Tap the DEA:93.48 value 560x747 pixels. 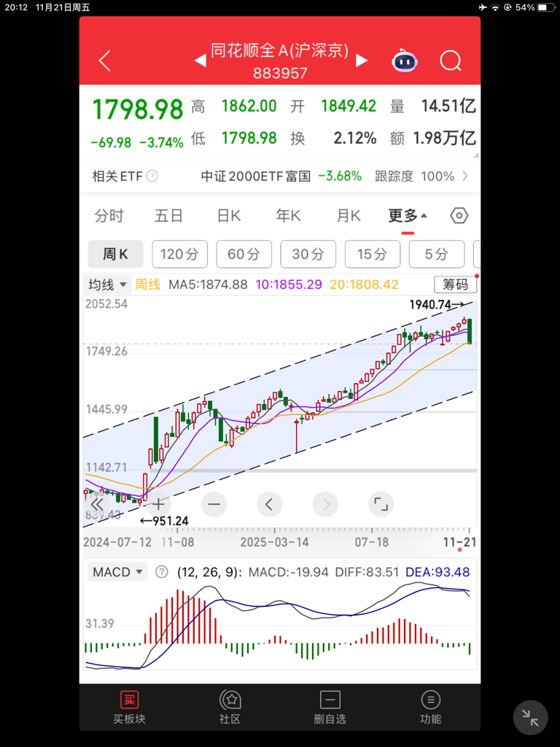(x=437, y=572)
